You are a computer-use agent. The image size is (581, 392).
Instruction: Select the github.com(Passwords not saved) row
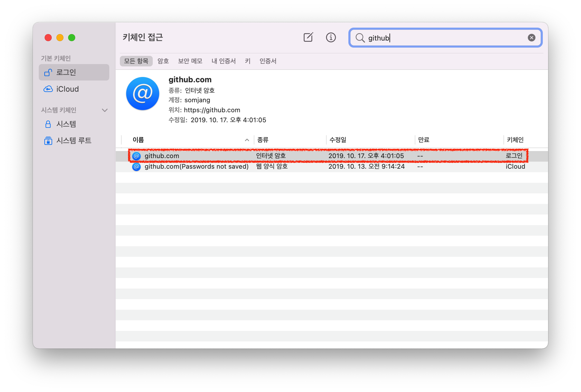[x=332, y=167]
